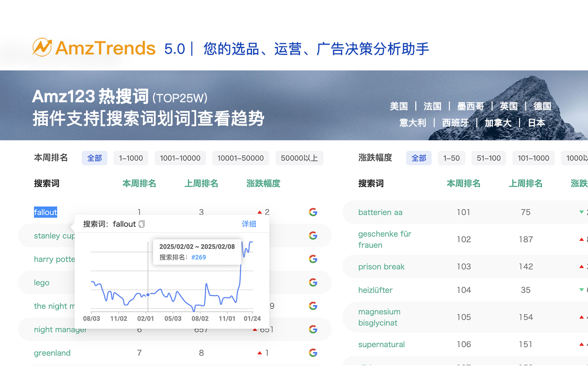
Task: Open the 详细 link in the fallout popup
Action: (249, 224)
